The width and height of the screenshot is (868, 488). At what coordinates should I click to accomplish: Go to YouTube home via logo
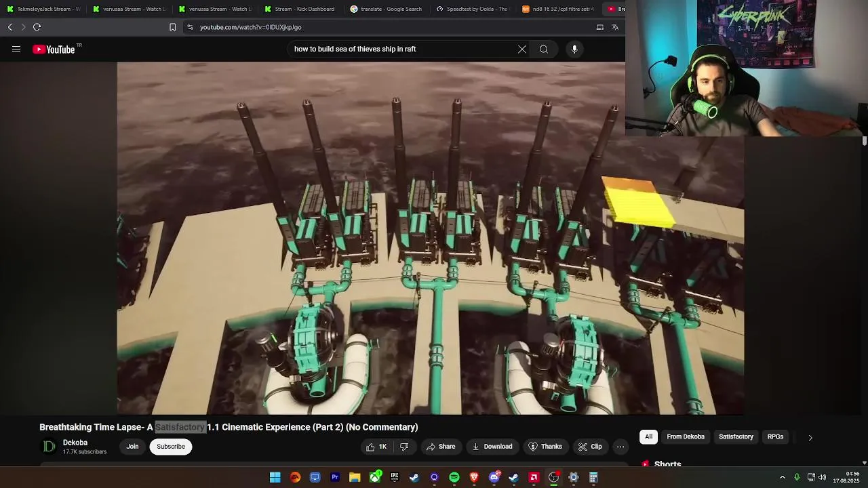coord(54,49)
